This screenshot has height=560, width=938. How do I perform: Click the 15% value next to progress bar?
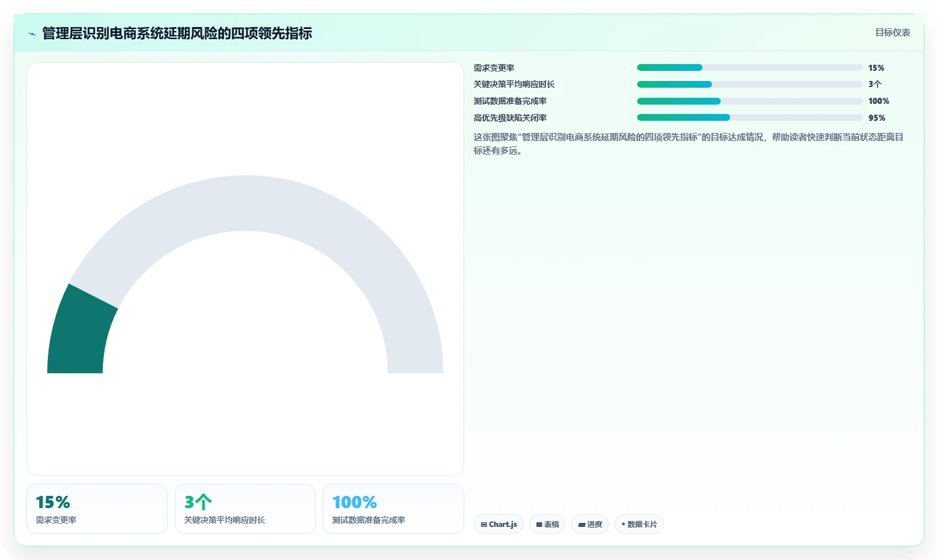click(x=876, y=67)
